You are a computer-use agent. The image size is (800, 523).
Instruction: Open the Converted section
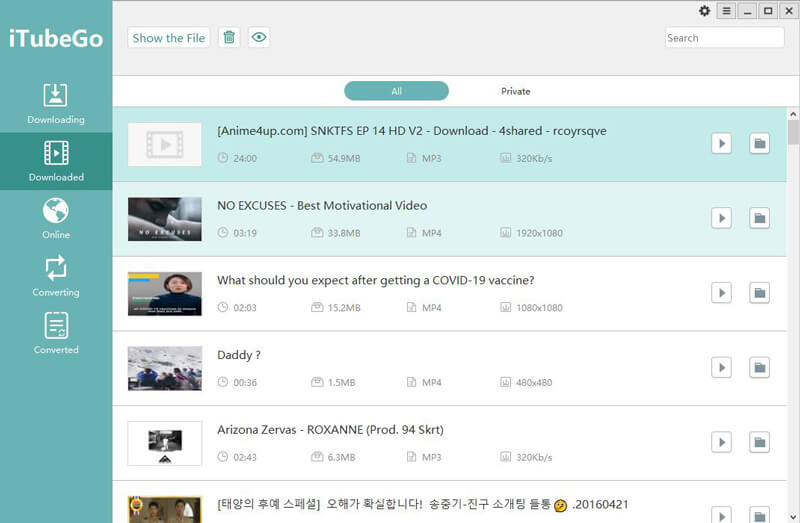click(x=56, y=333)
